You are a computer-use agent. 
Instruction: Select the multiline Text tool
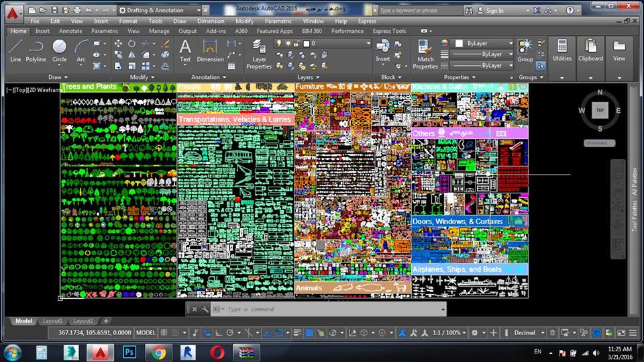coord(185,51)
